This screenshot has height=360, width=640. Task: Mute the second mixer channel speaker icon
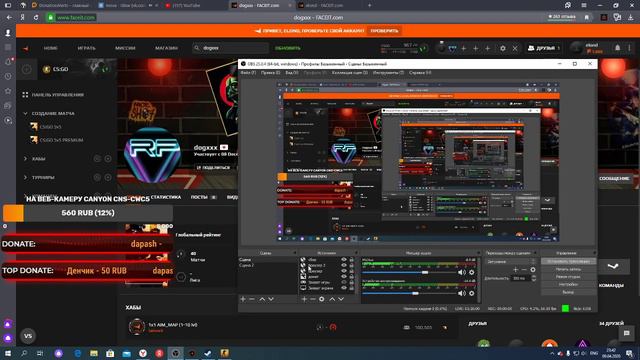[x=462, y=293]
